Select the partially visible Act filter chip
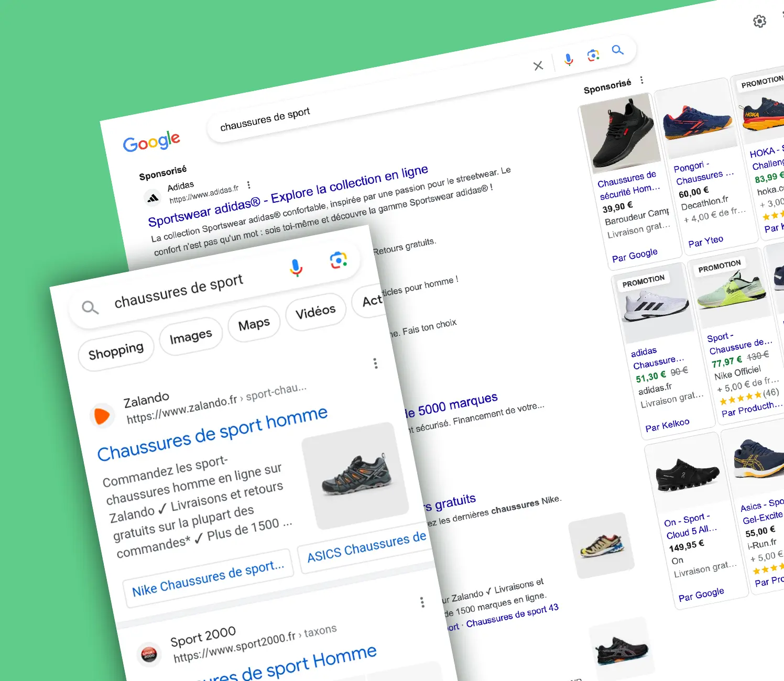 (x=371, y=301)
